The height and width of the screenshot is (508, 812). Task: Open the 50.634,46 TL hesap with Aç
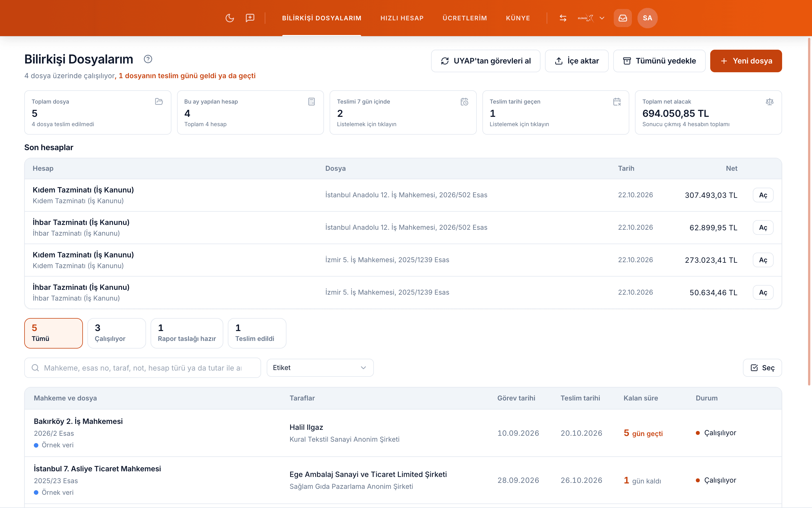(x=763, y=292)
